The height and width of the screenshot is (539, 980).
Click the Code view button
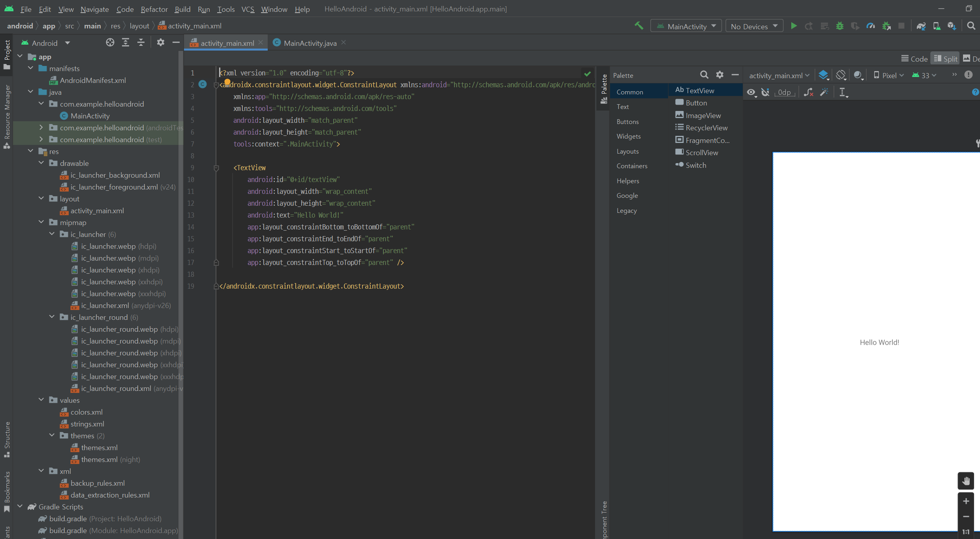click(914, 59)
